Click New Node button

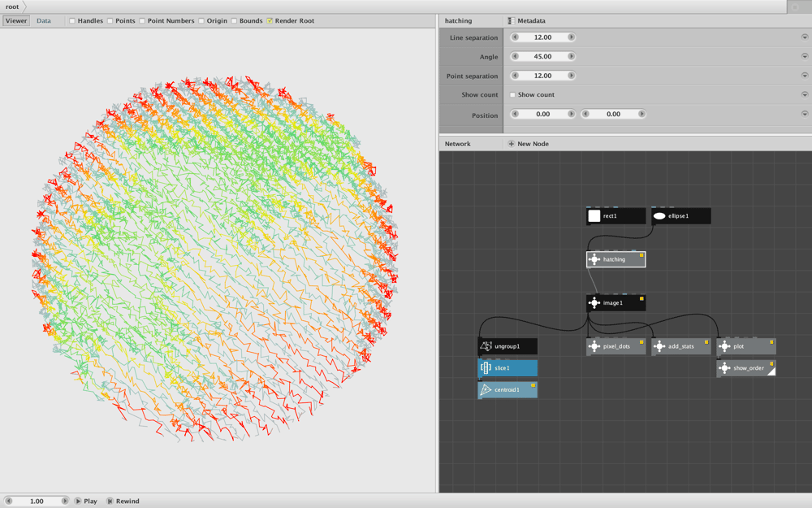point(529,144)
